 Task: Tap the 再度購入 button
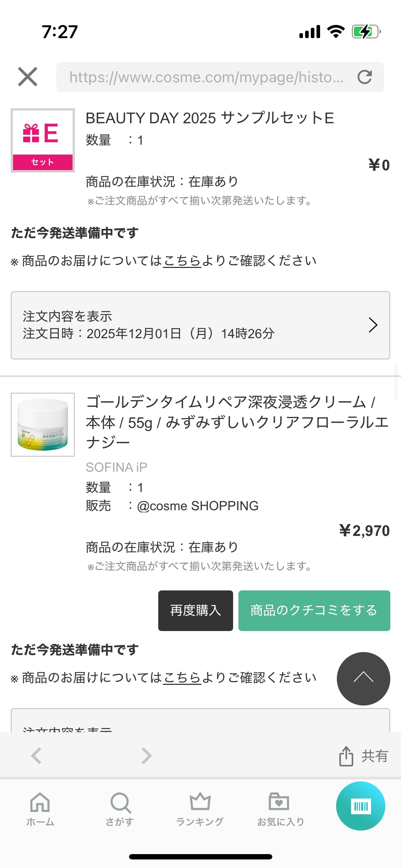pos(195,610)
